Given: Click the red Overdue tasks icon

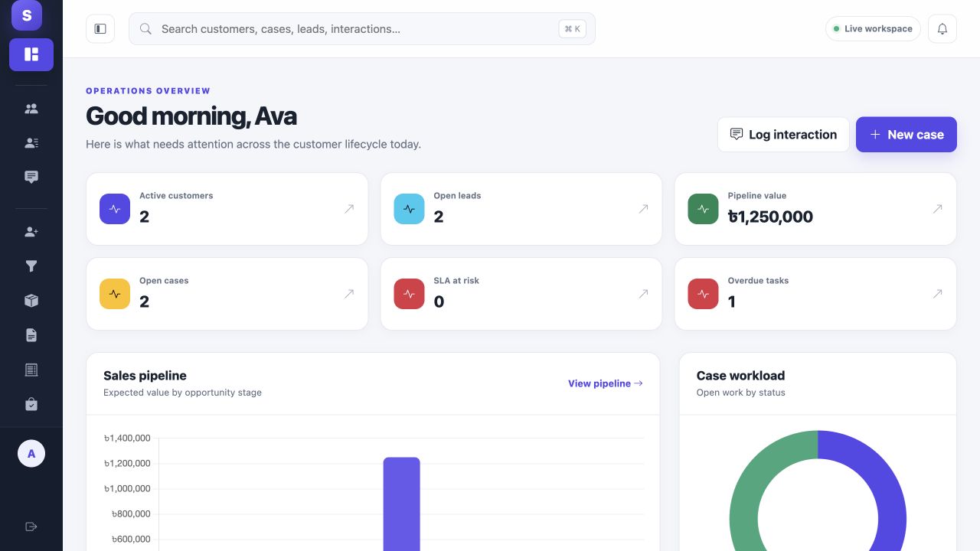Looking at the screenshot, I should [703, 294].
